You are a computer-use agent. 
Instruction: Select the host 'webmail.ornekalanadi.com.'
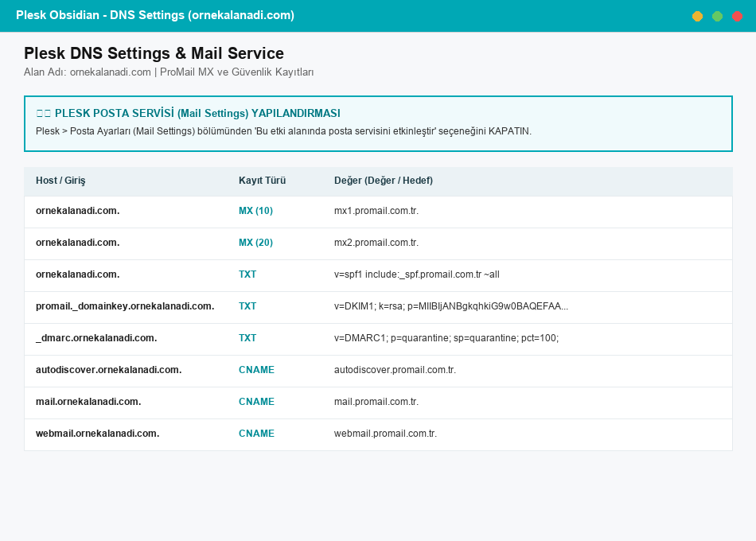pos(97,434)
